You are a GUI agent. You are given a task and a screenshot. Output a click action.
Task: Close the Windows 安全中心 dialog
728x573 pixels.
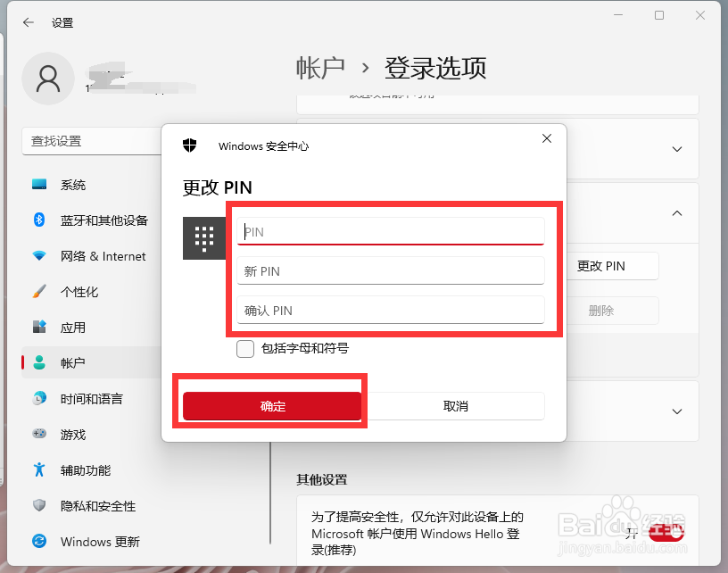coord(547,138)
